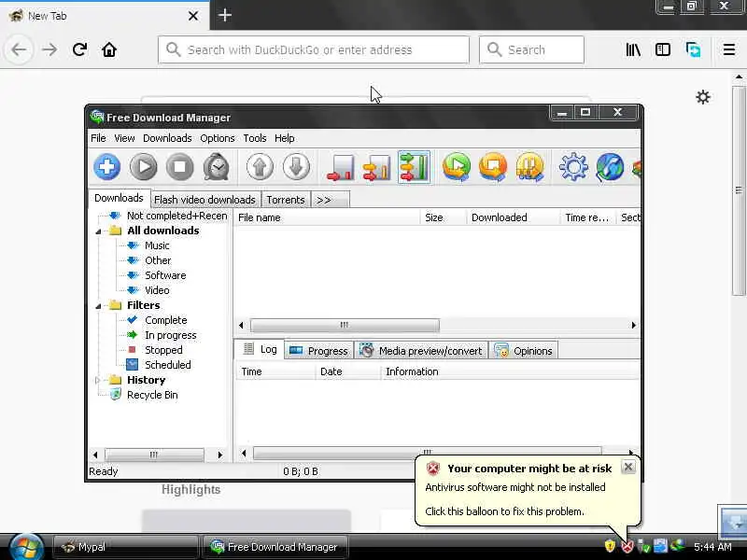
Task: Select the Downloads tab
Action: [119, 198]
